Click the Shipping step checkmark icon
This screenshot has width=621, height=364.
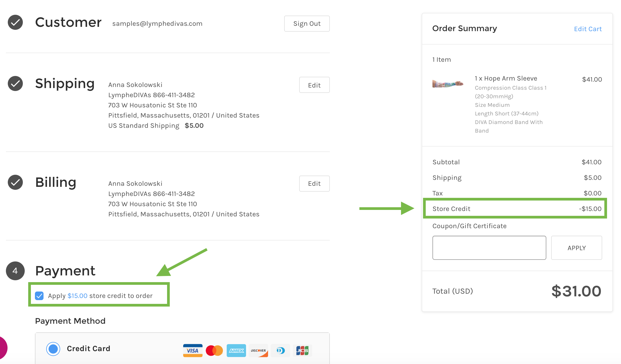(x=15, y=83)
